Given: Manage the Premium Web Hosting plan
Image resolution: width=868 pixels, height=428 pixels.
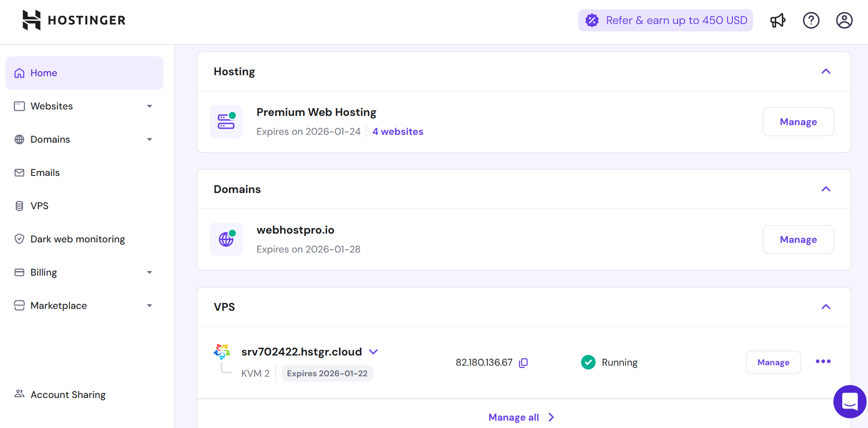Looking at the screenshot, I should 798,122.
